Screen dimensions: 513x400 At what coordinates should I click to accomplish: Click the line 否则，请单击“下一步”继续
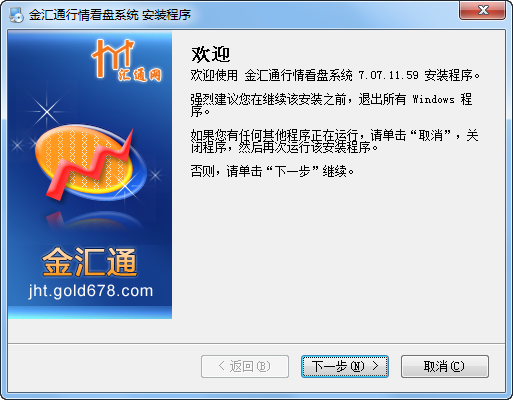tap(272, 171)
